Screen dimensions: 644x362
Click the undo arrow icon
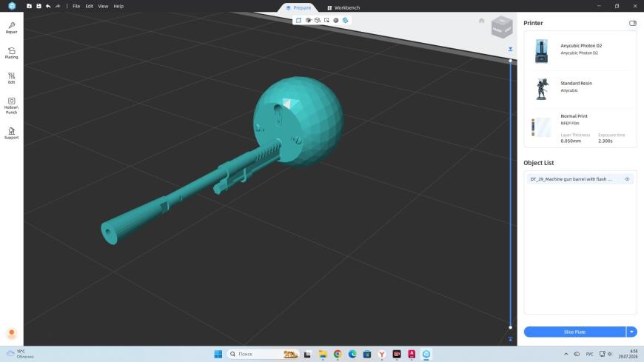coord(48,6)
